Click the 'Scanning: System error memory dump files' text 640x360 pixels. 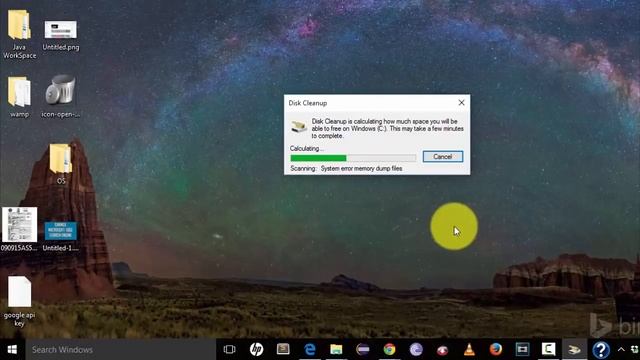click(346, 169)
